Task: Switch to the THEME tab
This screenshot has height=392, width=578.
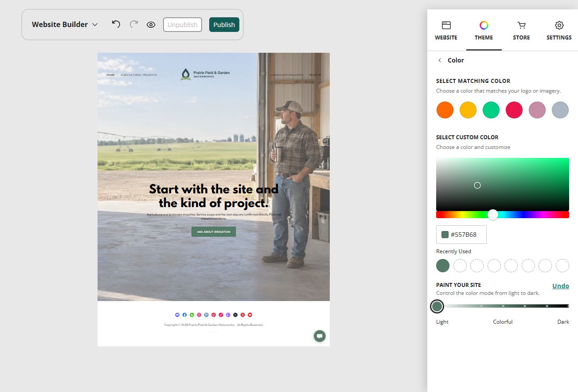Action: 484,31
